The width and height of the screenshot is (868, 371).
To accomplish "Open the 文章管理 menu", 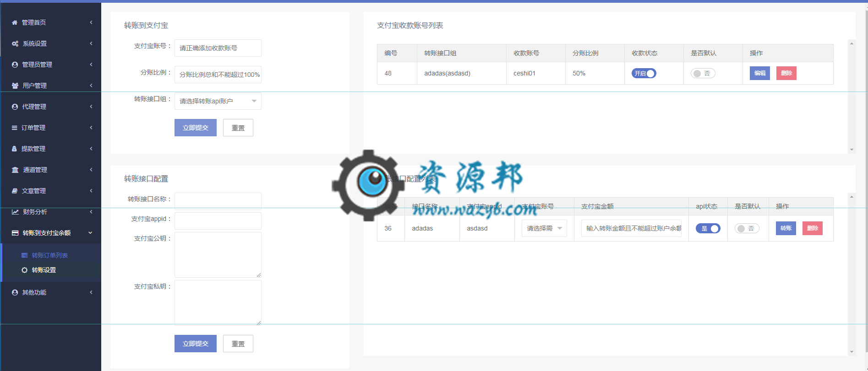I will point(51,191).
